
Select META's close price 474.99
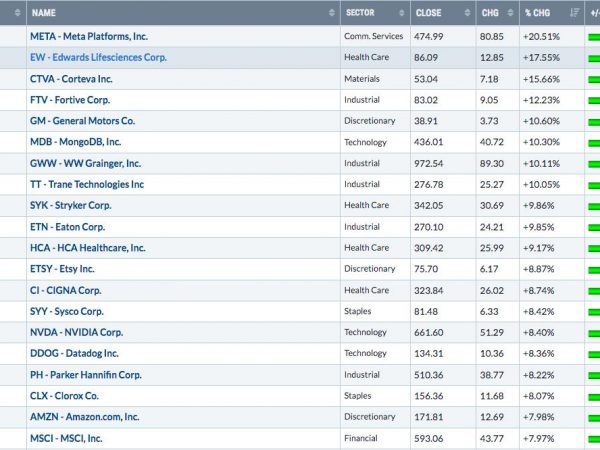point(429,37)
